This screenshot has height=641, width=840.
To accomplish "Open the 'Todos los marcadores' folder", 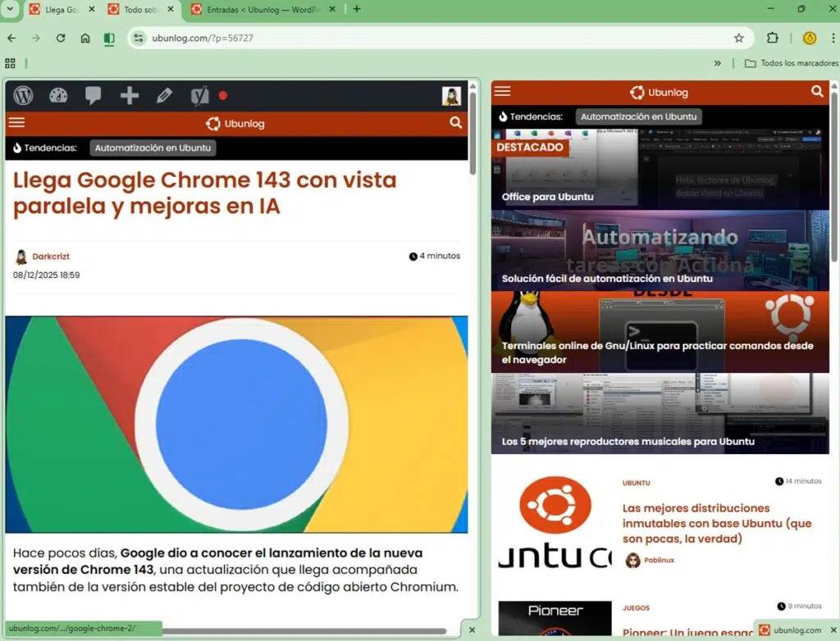I will [792, 63].
